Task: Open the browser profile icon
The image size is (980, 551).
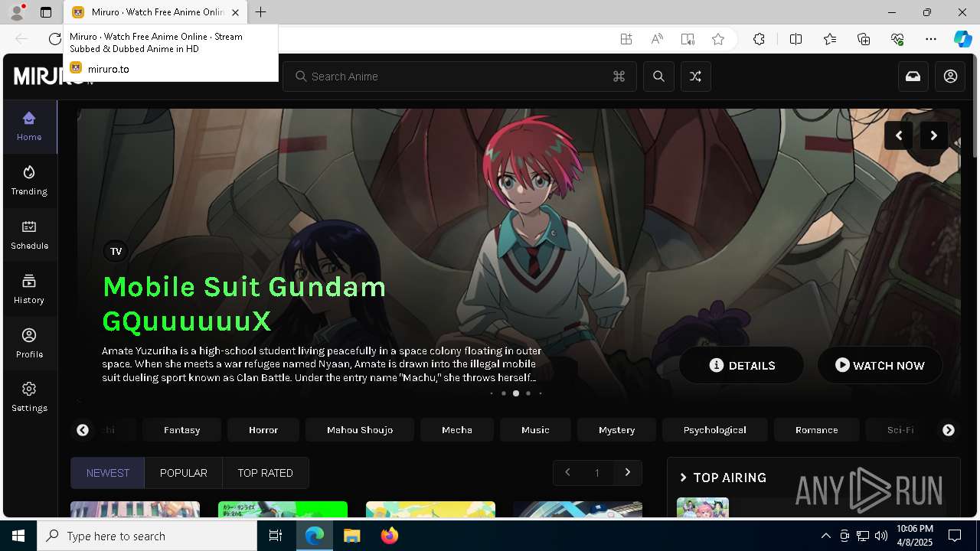Action: tap(17, 12)
